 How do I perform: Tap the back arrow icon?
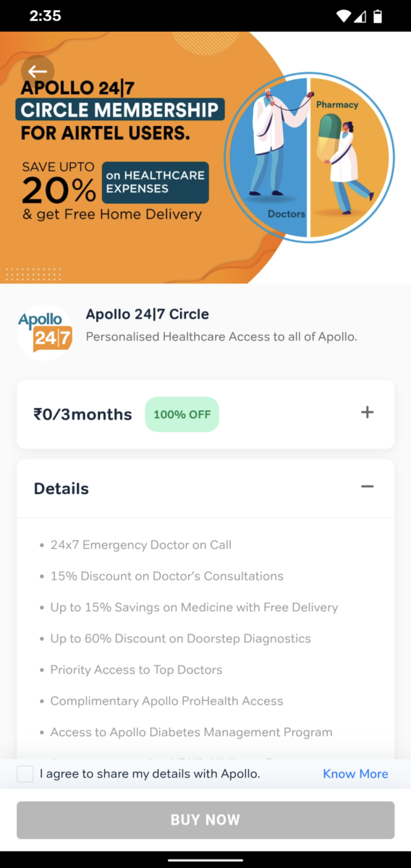pos(38,72)
